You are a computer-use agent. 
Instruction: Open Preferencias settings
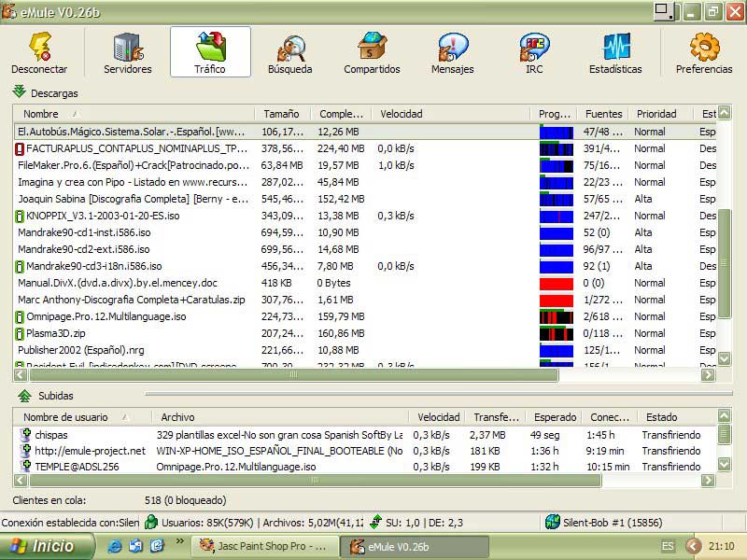(x=704, y=52)
